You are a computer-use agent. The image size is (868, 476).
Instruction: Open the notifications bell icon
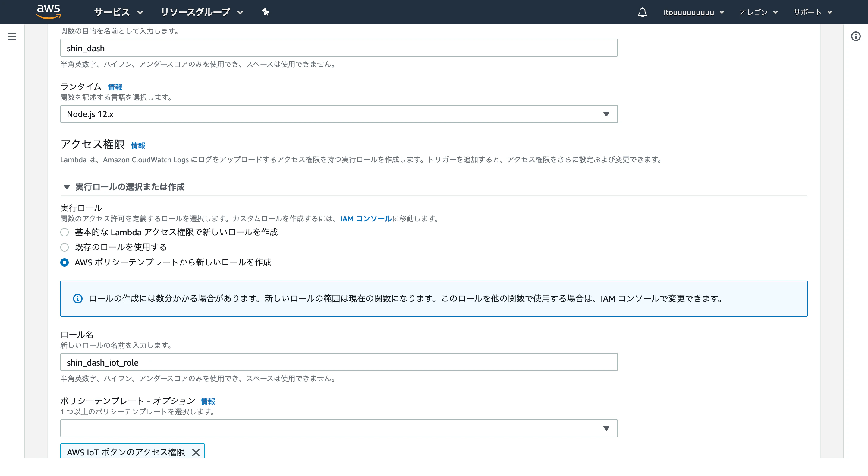pos(642,12)
